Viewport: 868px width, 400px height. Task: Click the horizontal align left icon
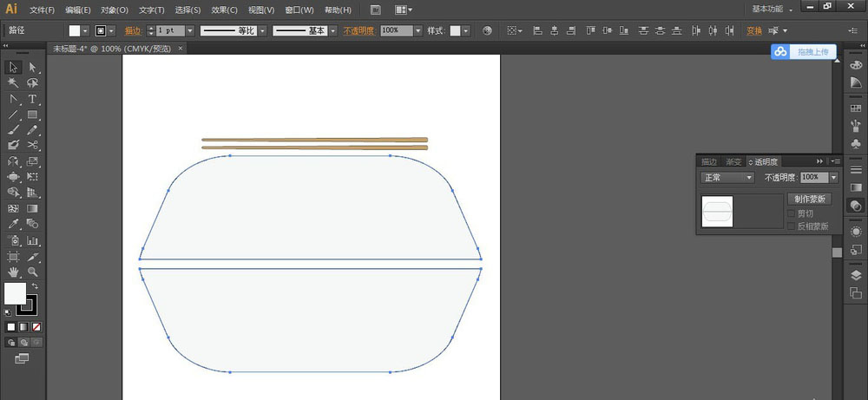(536, 30)
